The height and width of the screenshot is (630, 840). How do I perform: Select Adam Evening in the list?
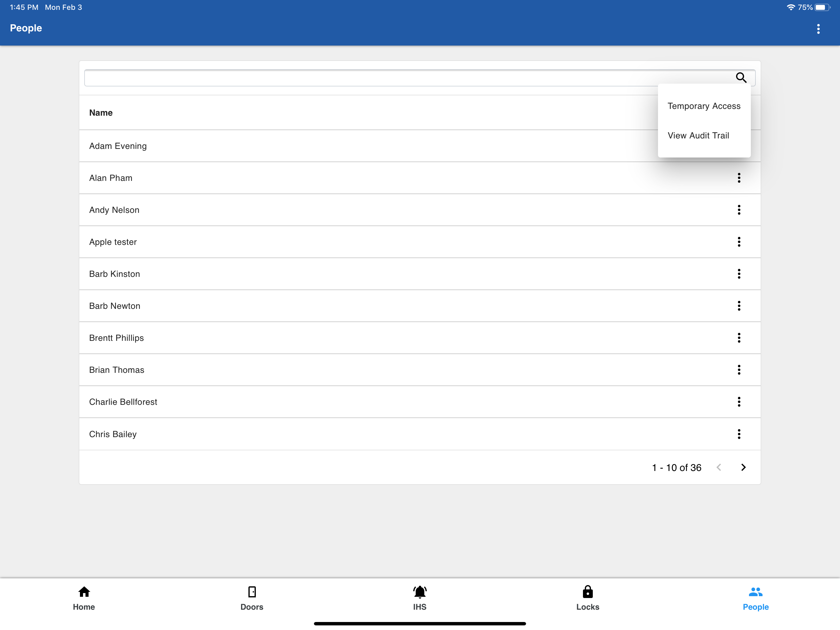(420, 146)
